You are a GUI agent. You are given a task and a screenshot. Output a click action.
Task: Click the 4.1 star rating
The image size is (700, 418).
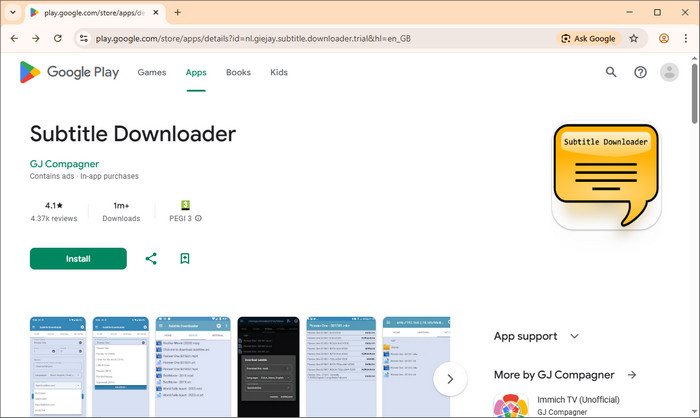(54, 205)
